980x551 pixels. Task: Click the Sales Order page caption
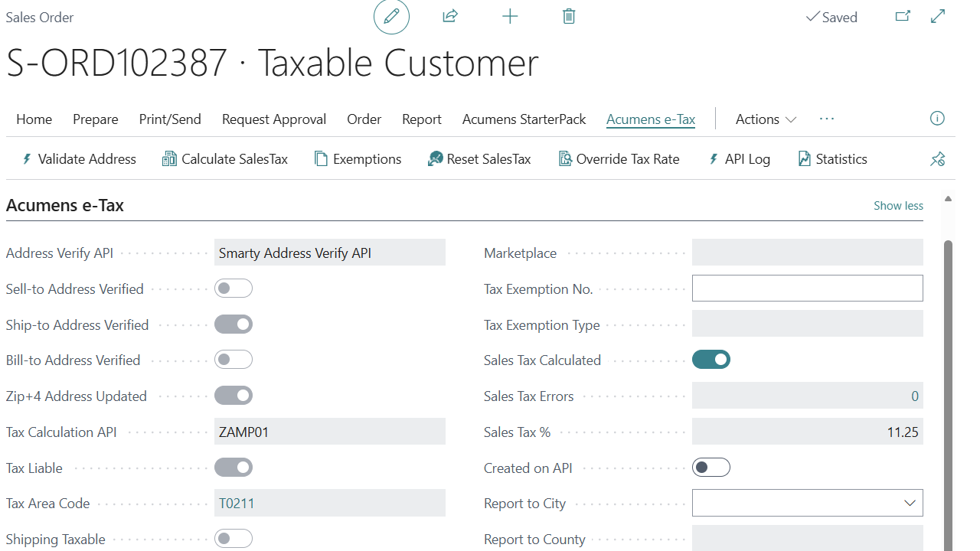[x=40, y=17]
